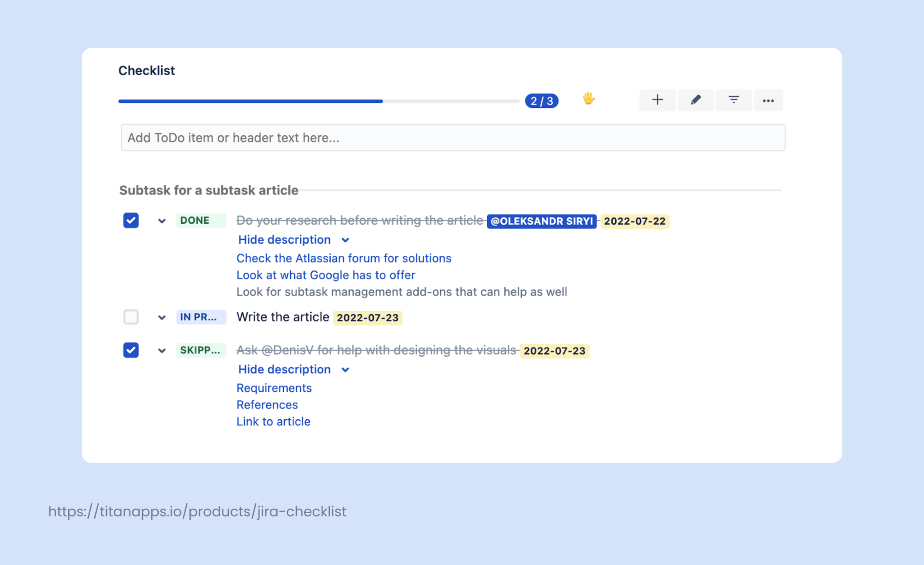Check the "Write the article" checkbox
The image size is (924, 565).
(130, 317)
